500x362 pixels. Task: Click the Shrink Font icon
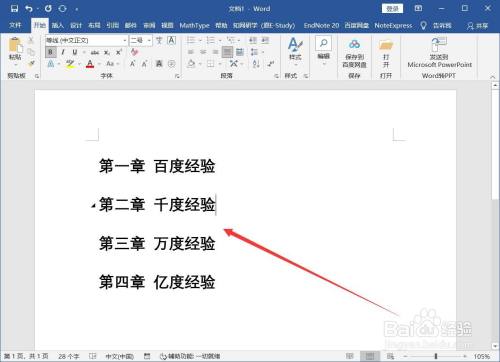coord(145,64)
